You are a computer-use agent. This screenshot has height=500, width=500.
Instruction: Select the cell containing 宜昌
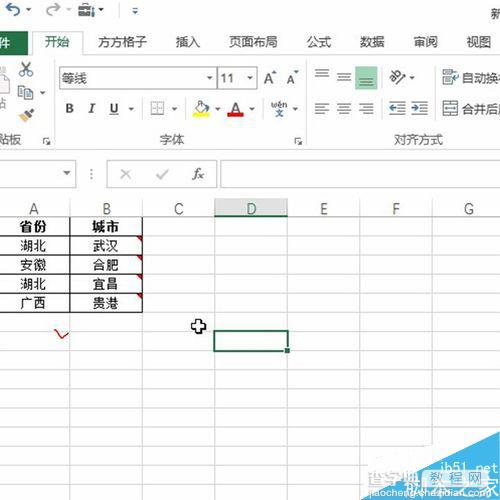point(106,284)
